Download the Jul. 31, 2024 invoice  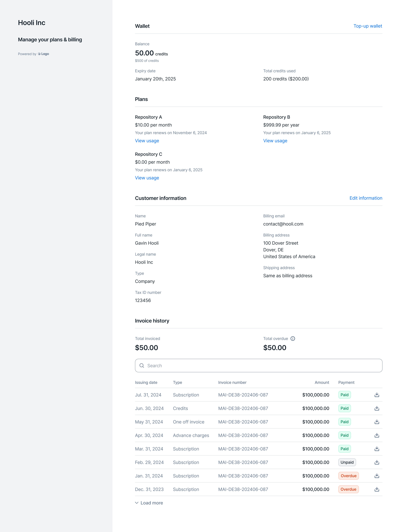377,395
